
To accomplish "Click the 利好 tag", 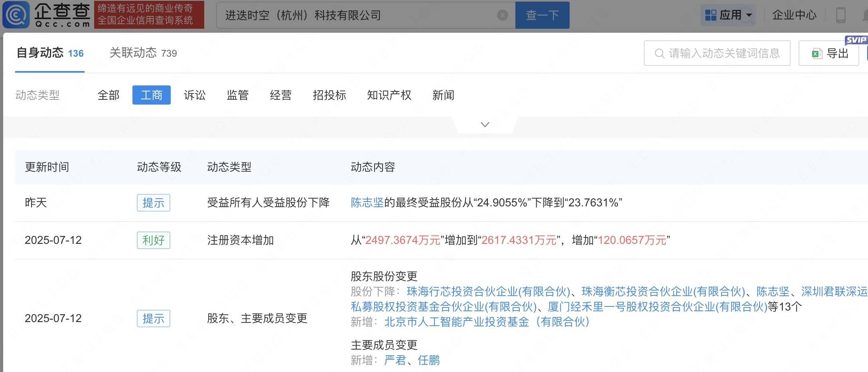I will click(x=154, y=240).
